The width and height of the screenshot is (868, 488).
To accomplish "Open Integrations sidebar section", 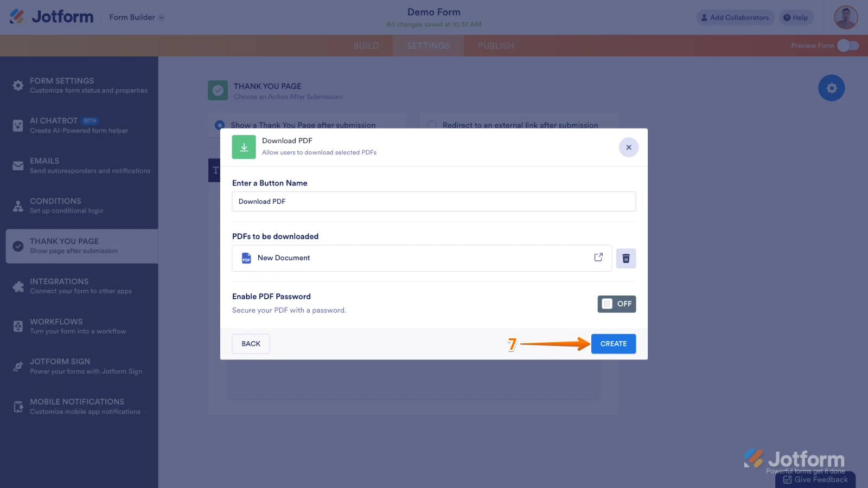I will [79, 286].
